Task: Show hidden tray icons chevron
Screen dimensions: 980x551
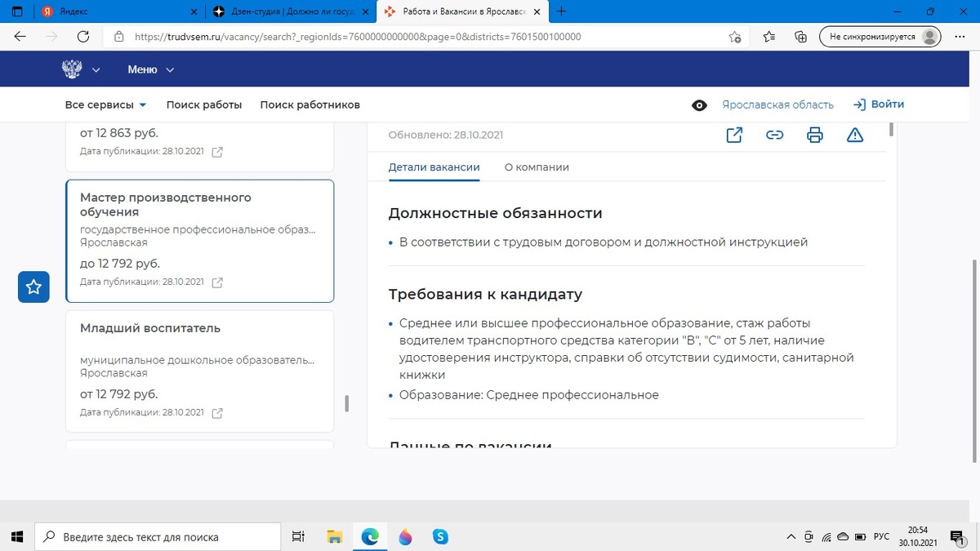Action: pos(791,536)
